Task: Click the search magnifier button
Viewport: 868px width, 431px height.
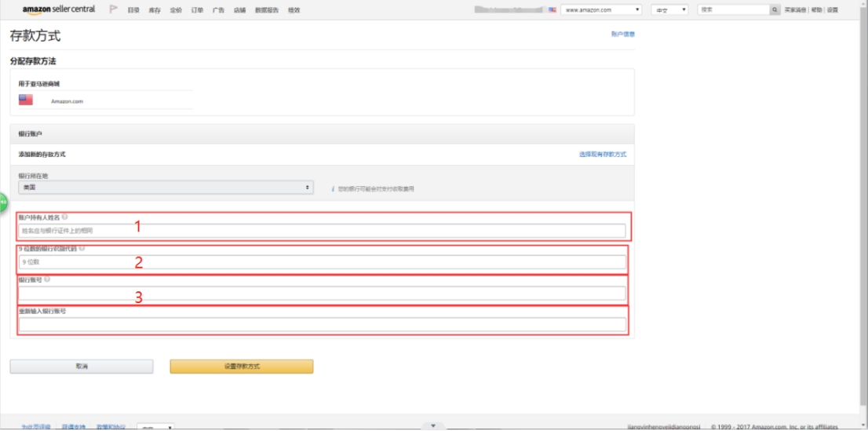Action: click(x=775, y=9)
